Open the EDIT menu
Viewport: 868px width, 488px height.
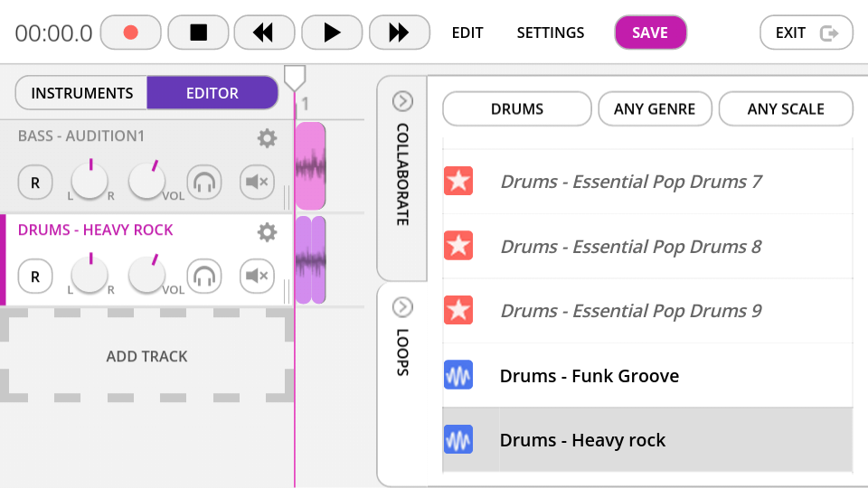[x=467, y=33]
